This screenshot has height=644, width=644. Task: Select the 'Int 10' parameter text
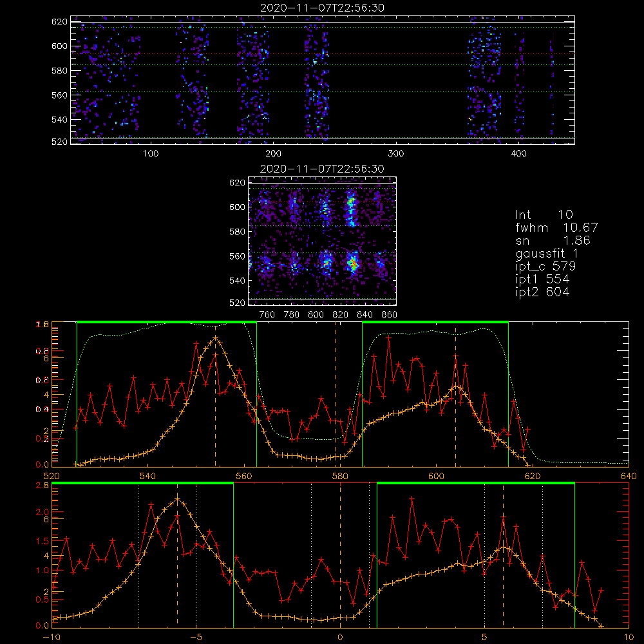coord(544,214)
